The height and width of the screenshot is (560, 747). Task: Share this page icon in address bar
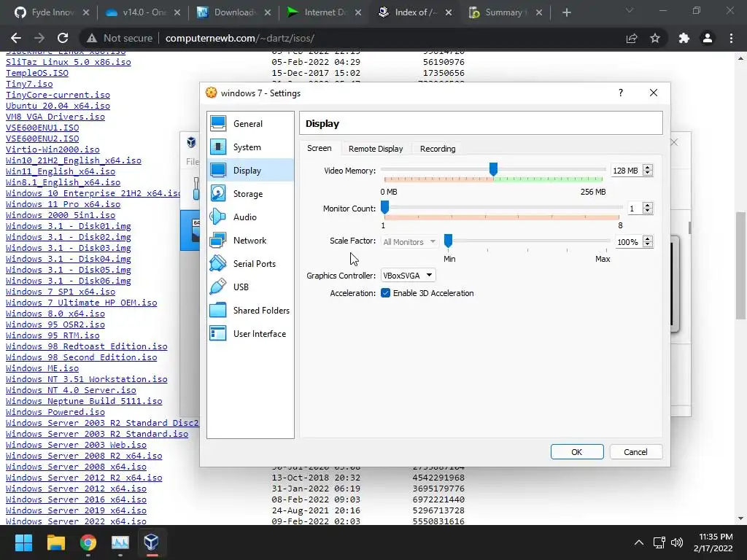tap(632, 38)
